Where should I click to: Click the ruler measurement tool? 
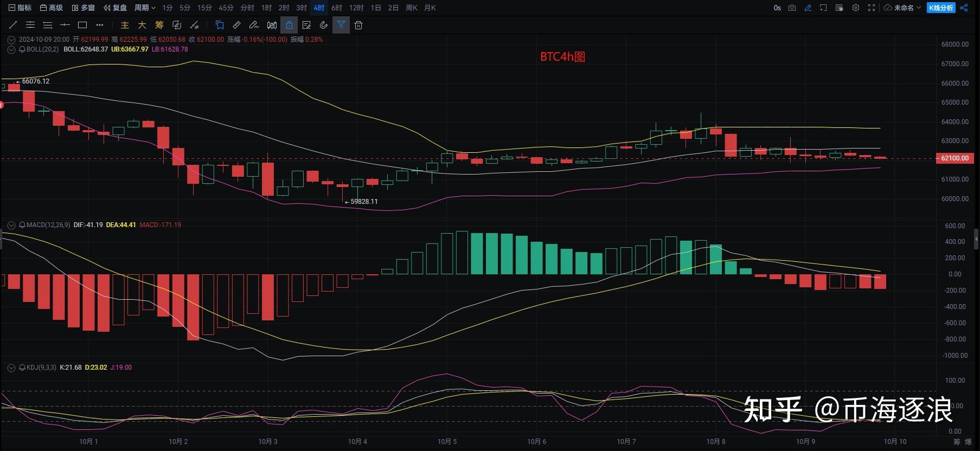(237, 25)
